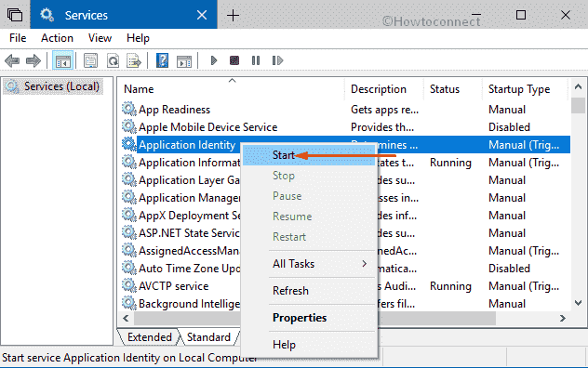The height and width of the screenshot is (368, 588).
Task: Toggle Show/Hide Action Pane icon
Action: 184,61
